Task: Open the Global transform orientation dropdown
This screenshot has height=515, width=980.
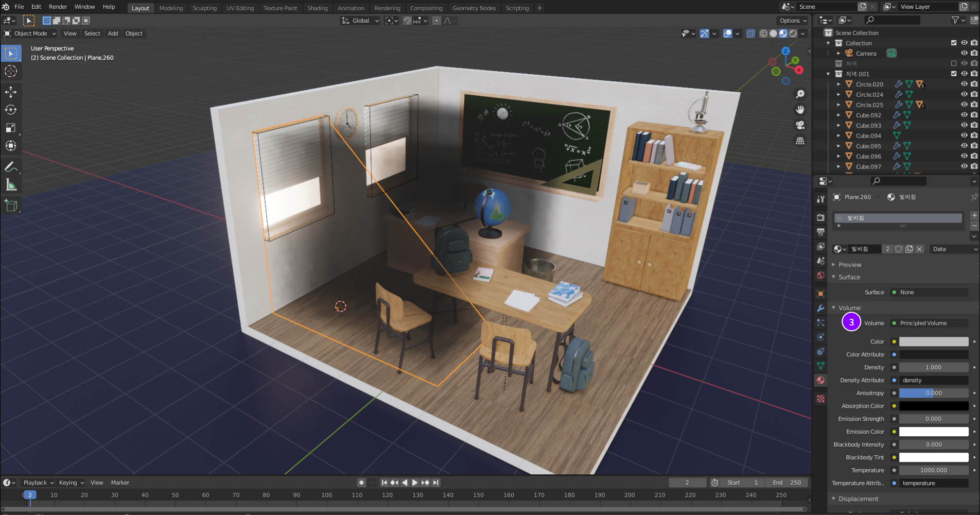Action: point(360,21)
